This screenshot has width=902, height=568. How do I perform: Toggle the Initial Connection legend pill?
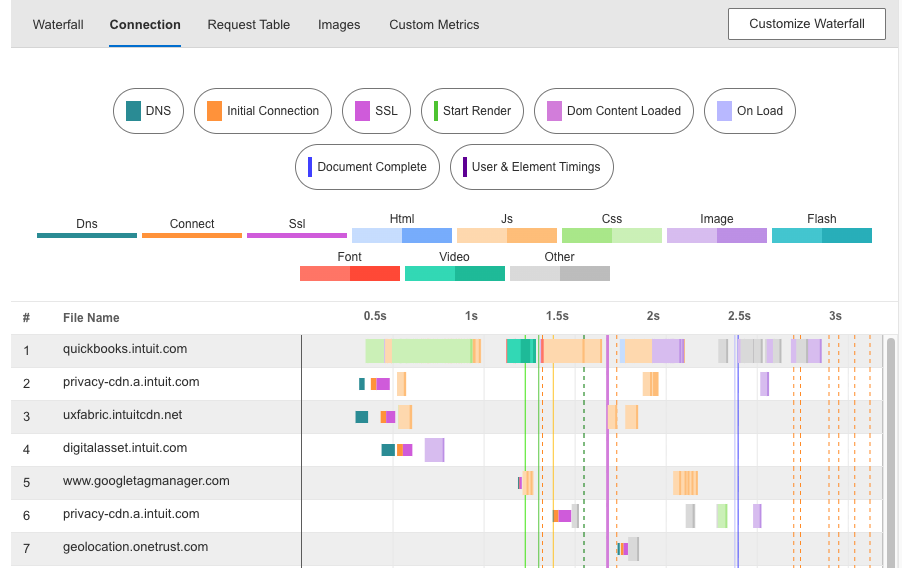pyautogui.click(x=263, y=111)
